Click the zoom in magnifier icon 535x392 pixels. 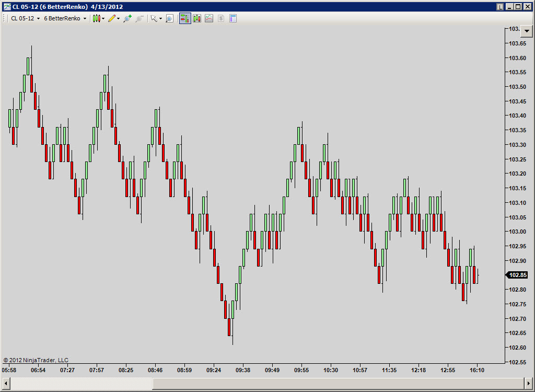[x=127, y=18]
